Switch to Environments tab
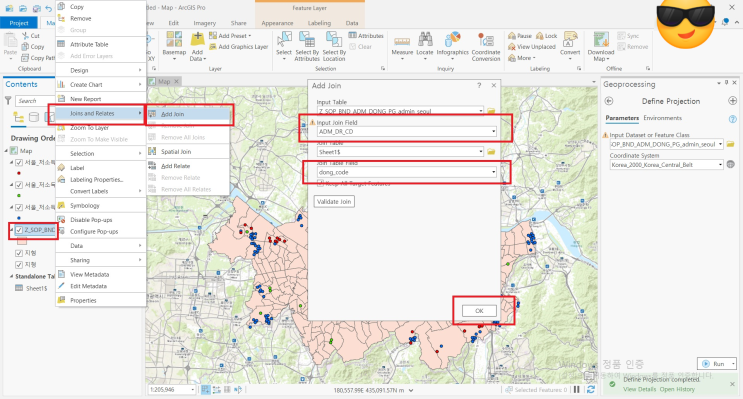The height and width of the screenshot is (399, 743). click(662, 118)
